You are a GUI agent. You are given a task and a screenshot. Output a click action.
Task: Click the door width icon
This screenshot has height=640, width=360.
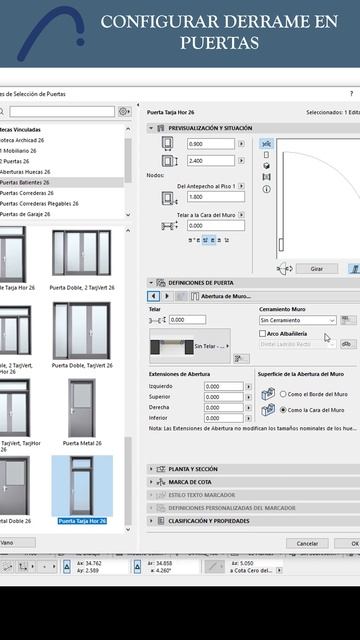167,144
